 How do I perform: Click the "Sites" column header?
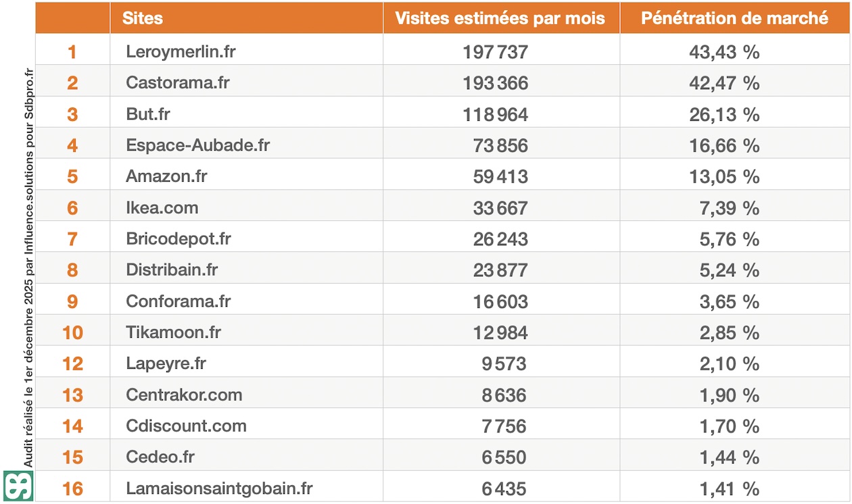143,18
